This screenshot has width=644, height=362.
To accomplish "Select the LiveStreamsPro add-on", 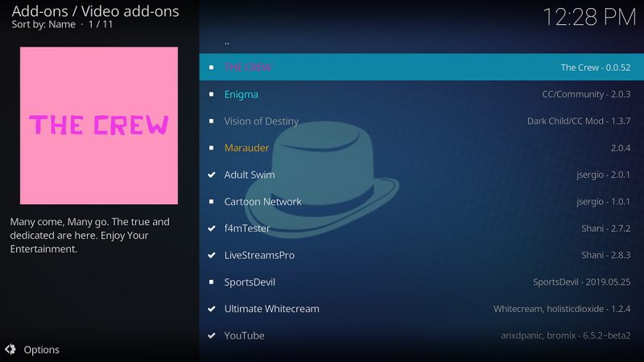I will [x=259, y=255].
